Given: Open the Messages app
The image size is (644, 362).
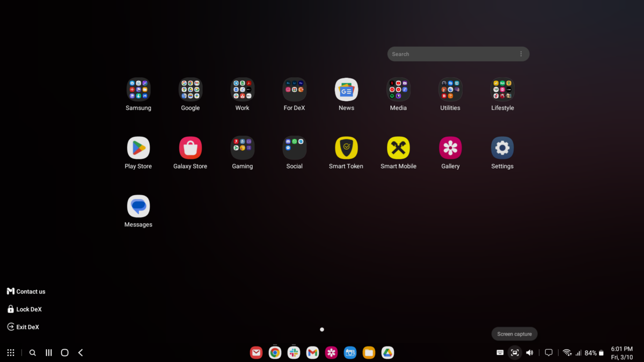Looking at the screenshot, I should (138, 206).
